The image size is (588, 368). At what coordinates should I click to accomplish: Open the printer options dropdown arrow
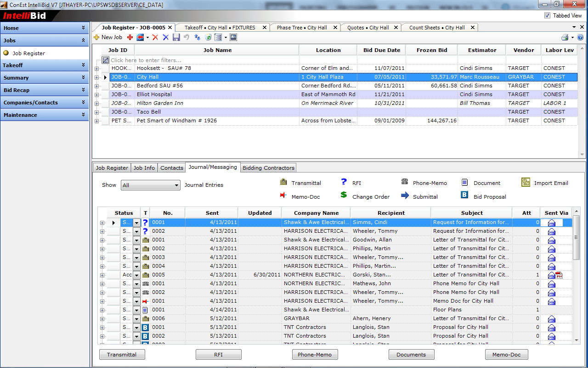[x=572, y=38]
